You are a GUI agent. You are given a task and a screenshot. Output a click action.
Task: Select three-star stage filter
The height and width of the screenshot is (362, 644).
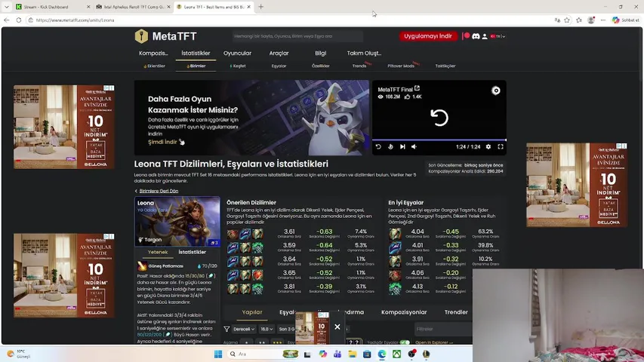(278, 342)
